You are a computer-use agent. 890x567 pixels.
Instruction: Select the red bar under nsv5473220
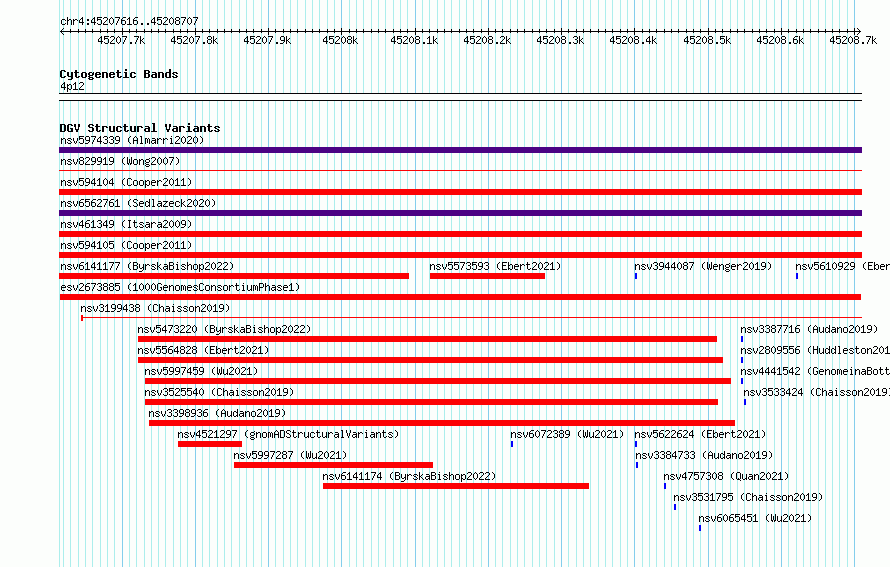point(427,339)
